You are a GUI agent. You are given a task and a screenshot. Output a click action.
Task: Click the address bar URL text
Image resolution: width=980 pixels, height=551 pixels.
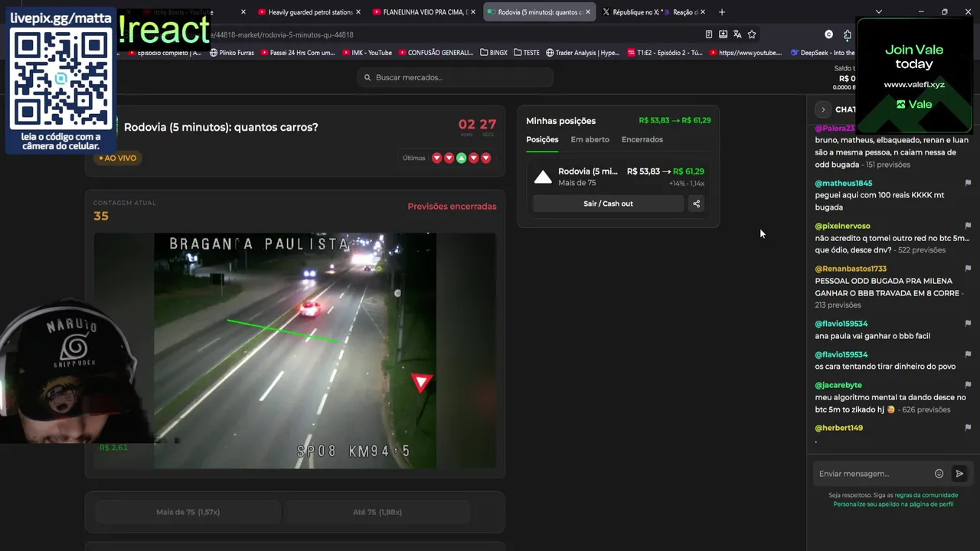[283, 35]
